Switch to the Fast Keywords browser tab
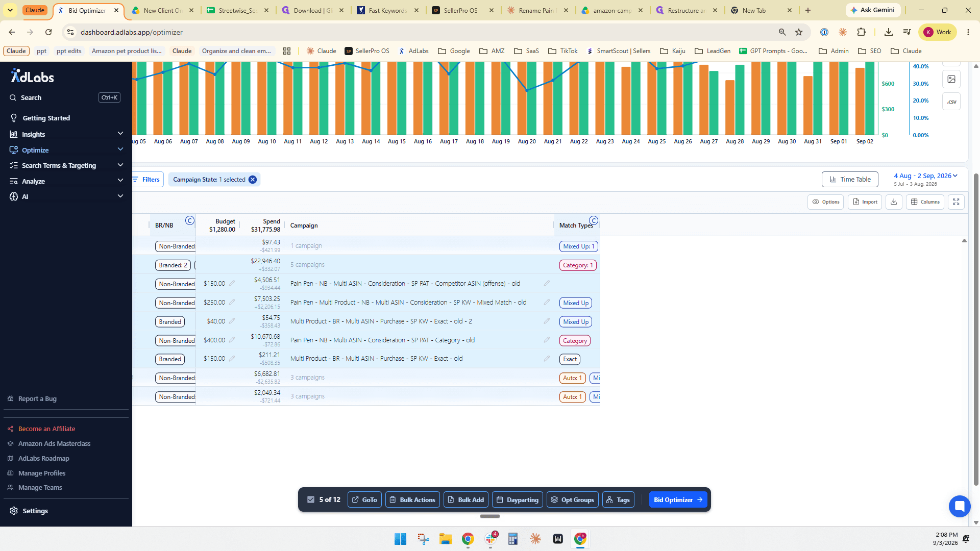The image size is (980, 551). pyautogui.click(x=387, y=10)
